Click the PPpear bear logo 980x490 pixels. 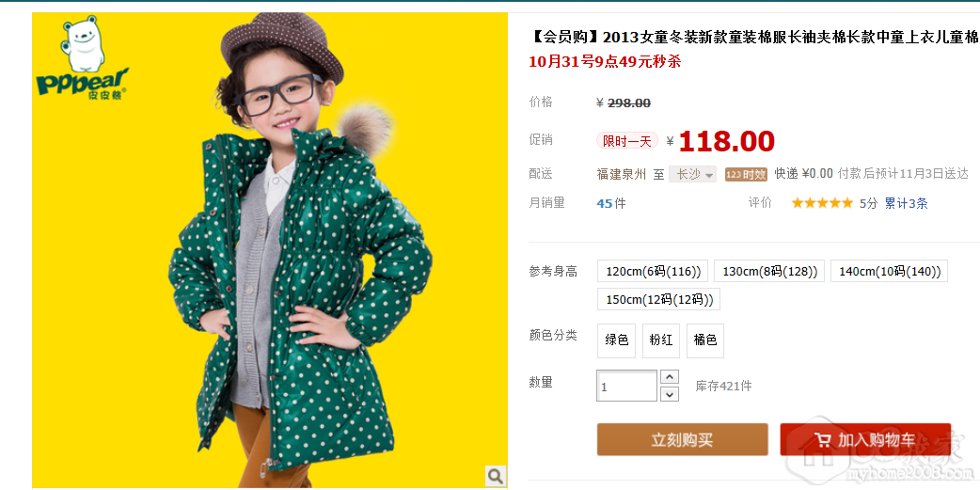[x=82, y=56]
